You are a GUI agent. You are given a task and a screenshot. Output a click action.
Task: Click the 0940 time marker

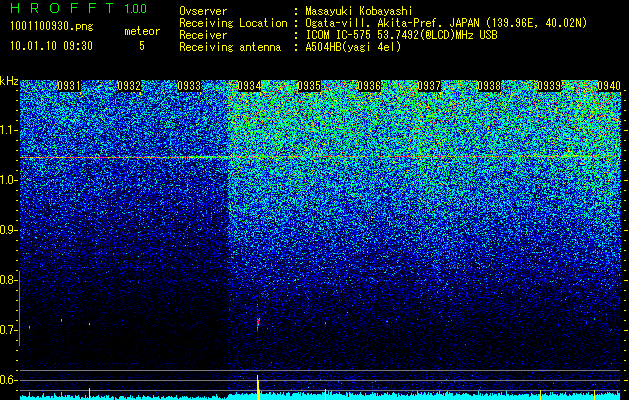coord(609,86)
